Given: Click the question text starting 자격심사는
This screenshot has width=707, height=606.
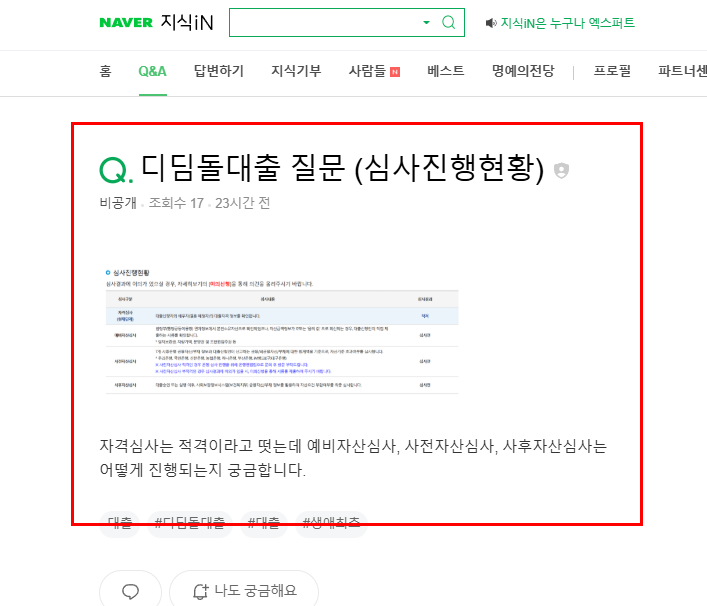Looking at the screenshot, I should pos(353,458).
